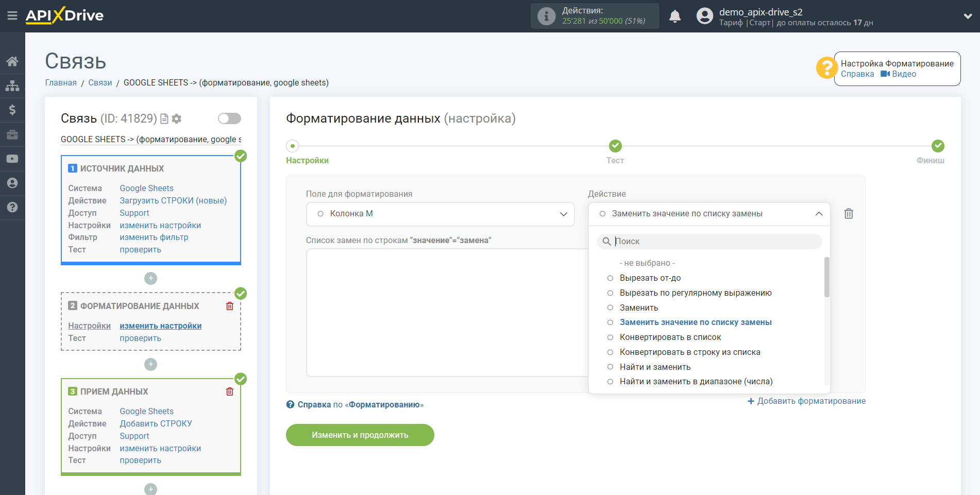Delete the Прием данных block
Viewport: 980px width, 495px height.
click(230, 391)
